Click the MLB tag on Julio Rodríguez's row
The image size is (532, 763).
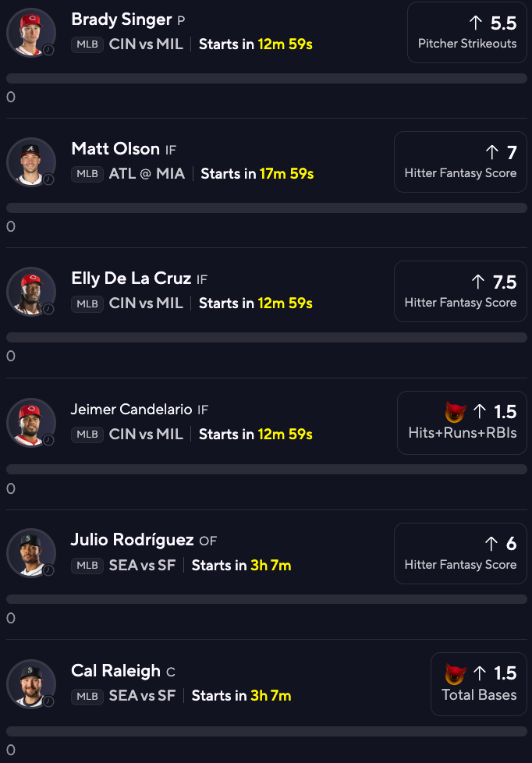click(x=87, y=566)
